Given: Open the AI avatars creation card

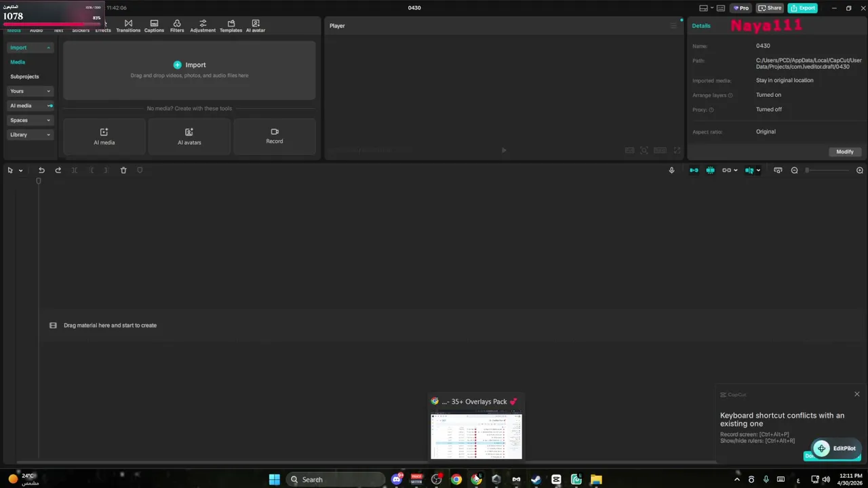Looking at the screenshot, I should click(x=189, y=136).
